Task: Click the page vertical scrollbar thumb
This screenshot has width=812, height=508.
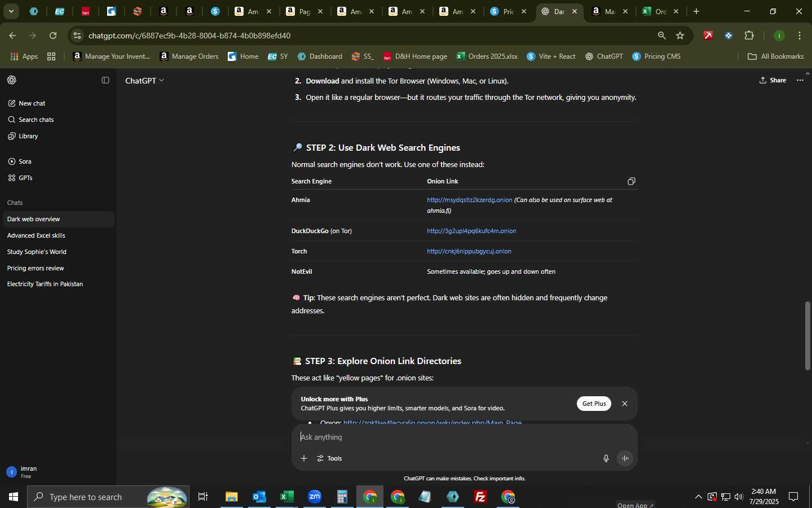Action: coord(808,336)
